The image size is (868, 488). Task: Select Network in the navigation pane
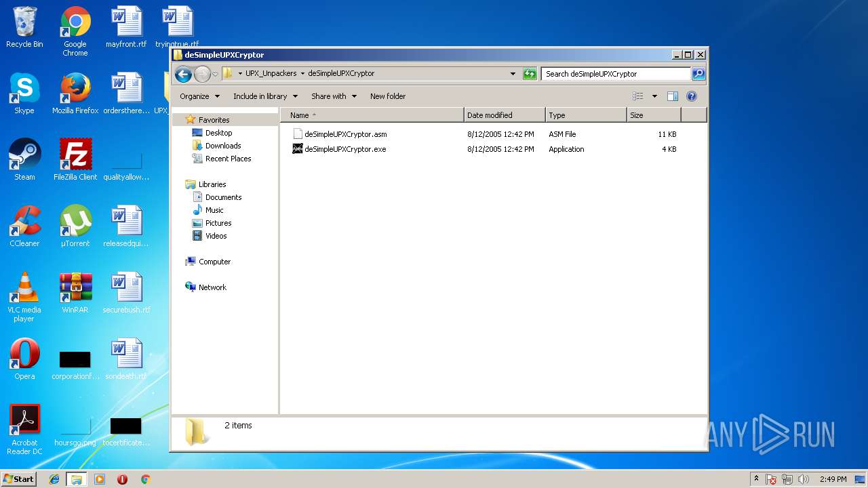[212, 287]
